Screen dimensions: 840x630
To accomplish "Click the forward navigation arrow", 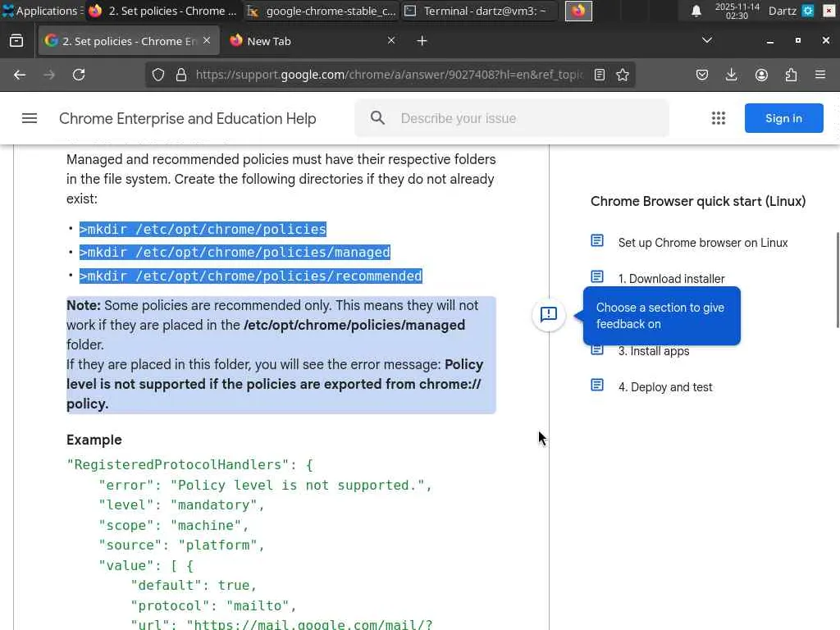I will [49, 75].
